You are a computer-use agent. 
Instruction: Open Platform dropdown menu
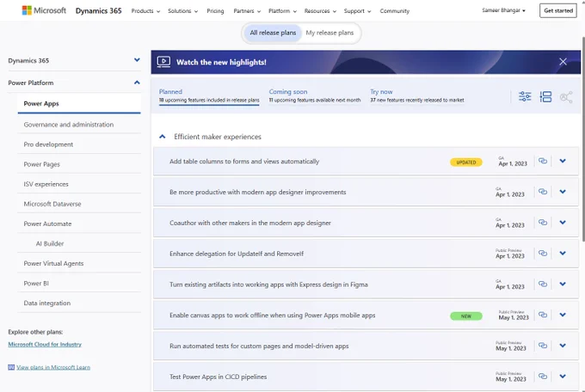[x=282, y=11]
